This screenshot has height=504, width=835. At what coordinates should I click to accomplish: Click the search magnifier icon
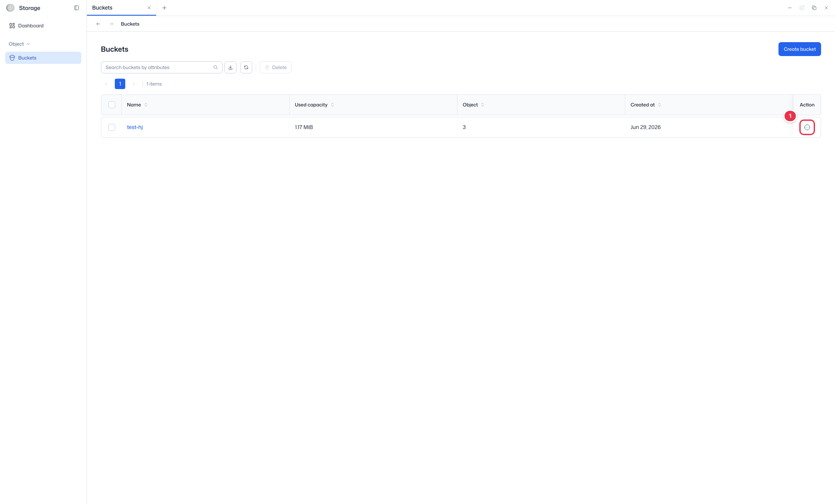point(216,67)
